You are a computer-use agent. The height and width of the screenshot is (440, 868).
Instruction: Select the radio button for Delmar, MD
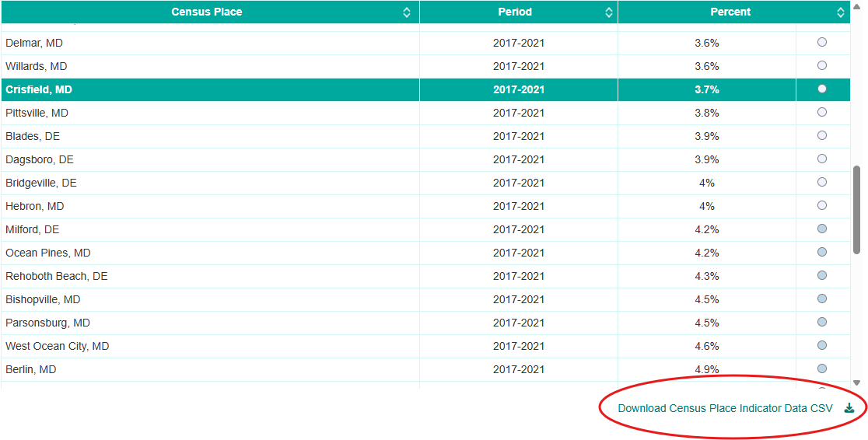click(x=822, y=43)
